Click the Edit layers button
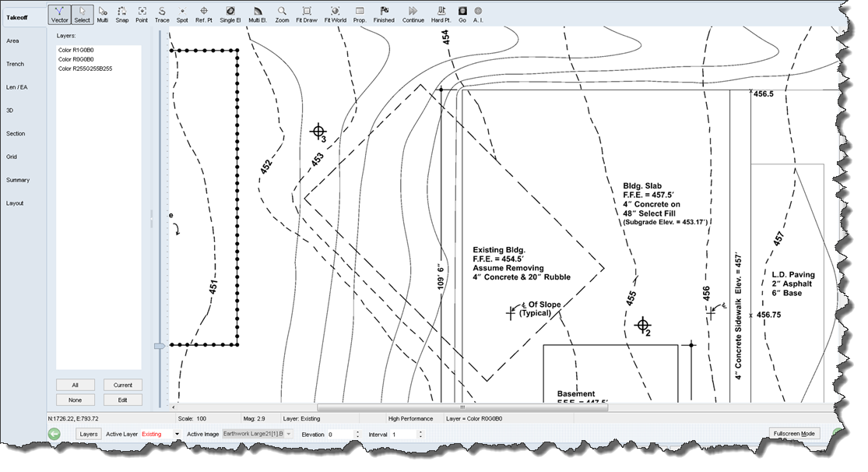868x472 pixels. tap(123, 400)
